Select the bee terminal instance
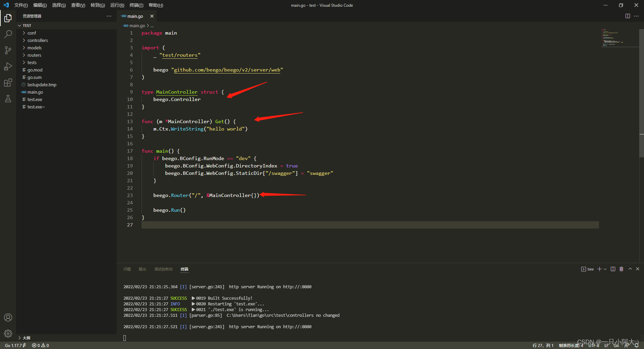The height and width of the screenshot is (349, 644). click(x=587, y=269)
